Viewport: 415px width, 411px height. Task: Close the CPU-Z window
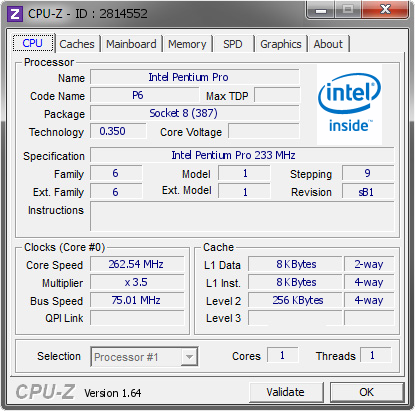(x=385, y=10)
